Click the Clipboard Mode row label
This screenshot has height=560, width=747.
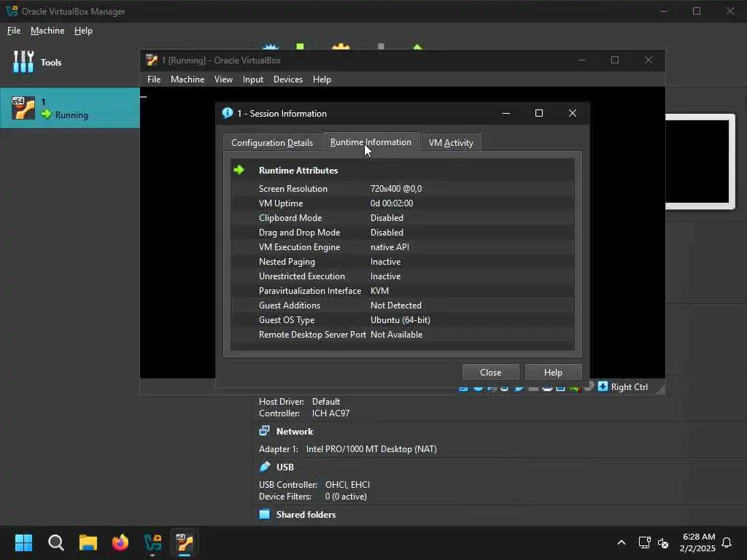tap(290, 217)
